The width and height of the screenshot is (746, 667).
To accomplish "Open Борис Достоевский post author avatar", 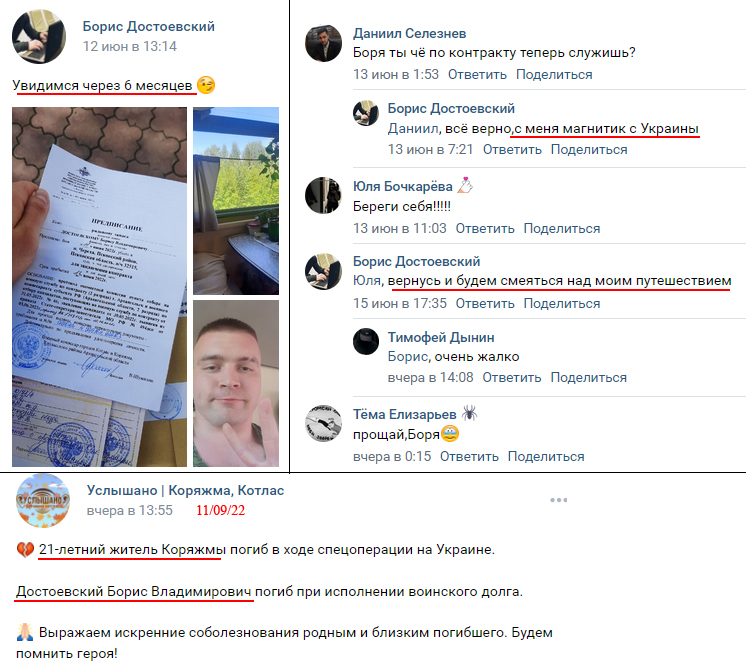I will point(39,36).
